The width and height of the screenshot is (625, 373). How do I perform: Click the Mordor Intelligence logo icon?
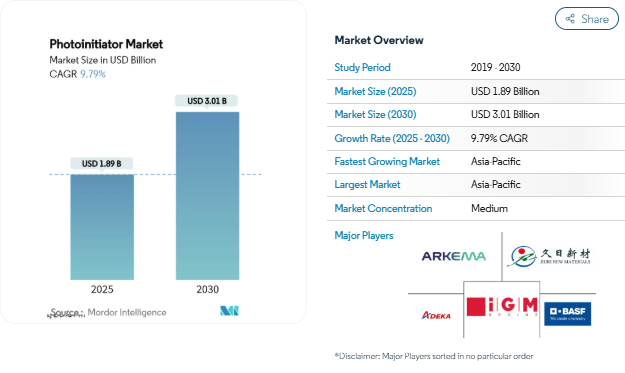pos(229,310)
